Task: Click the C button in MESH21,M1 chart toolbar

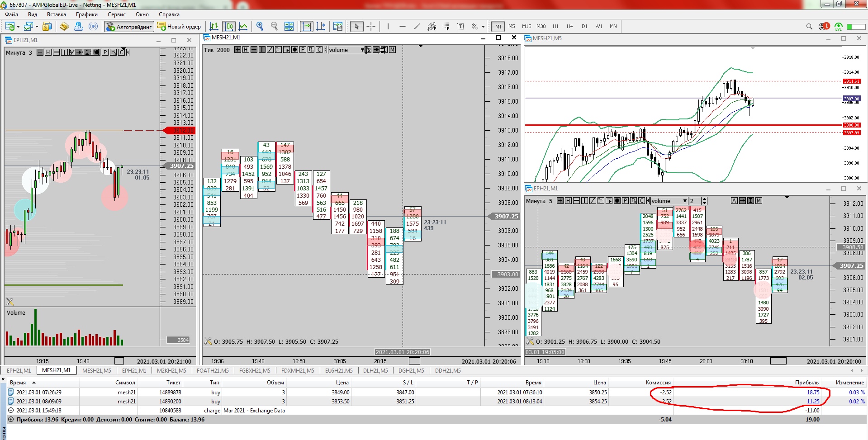Action: 319,50
